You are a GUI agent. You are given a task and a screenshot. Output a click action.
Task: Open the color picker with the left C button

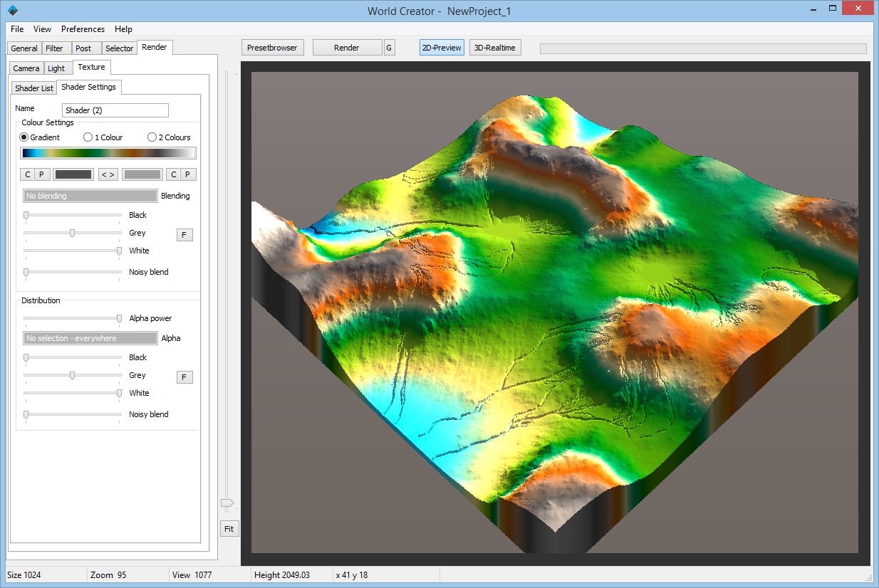26,174
